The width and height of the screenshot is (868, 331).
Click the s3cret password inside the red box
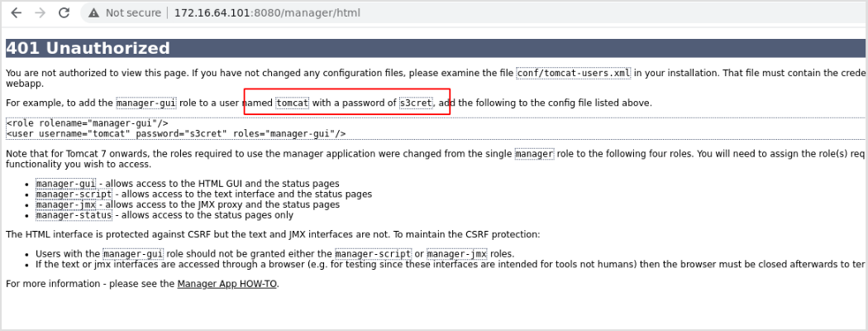[x=417, y=103]
